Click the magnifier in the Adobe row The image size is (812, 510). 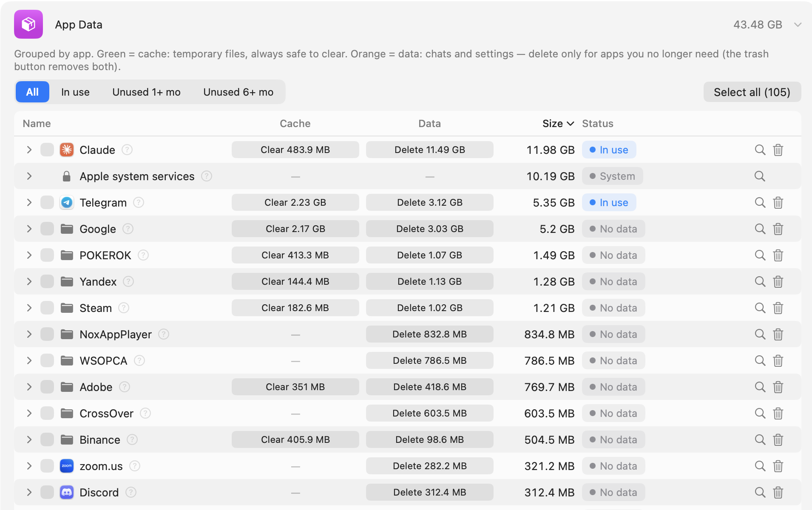point(760,387)
